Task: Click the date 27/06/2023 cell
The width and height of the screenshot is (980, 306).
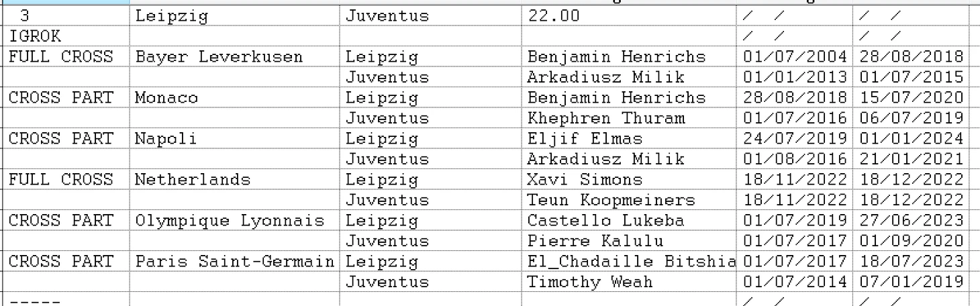Action: (911, 220)
